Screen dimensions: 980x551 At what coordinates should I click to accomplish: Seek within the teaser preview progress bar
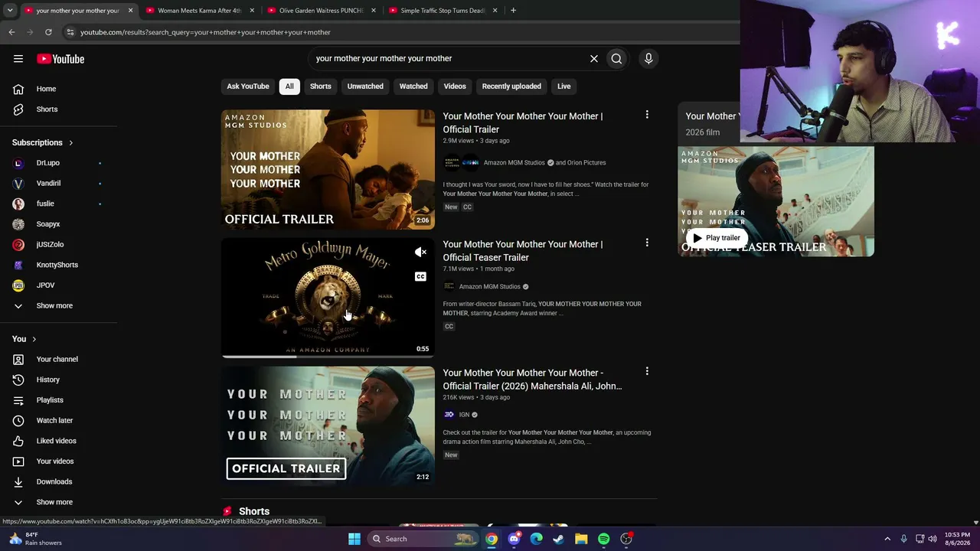(328, 357)
